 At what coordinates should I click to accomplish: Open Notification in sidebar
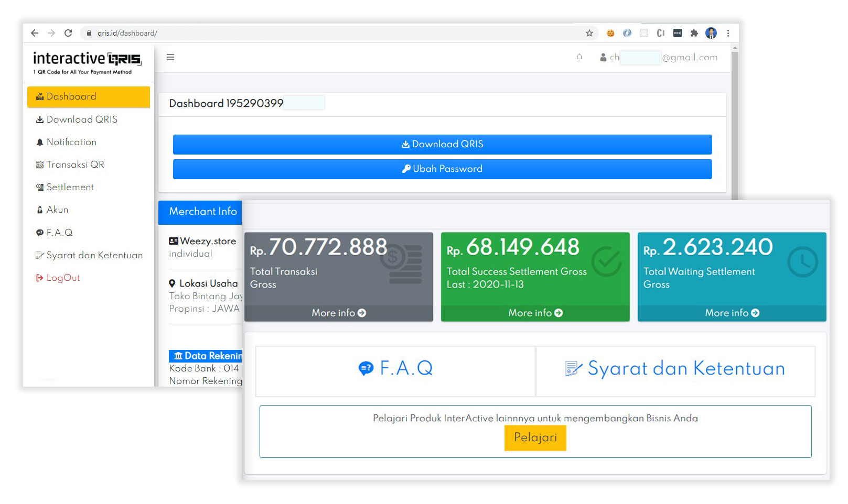(89, 142)
